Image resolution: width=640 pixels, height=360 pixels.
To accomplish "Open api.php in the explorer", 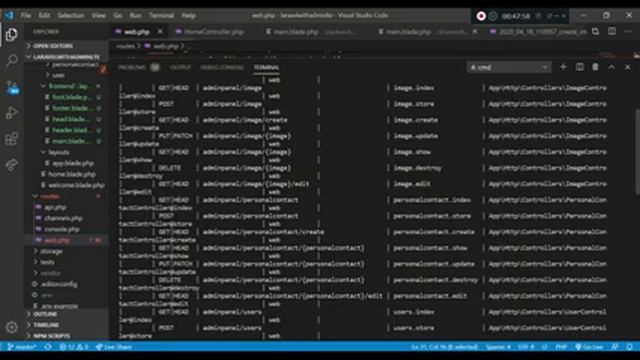I will tap(55, 207).
